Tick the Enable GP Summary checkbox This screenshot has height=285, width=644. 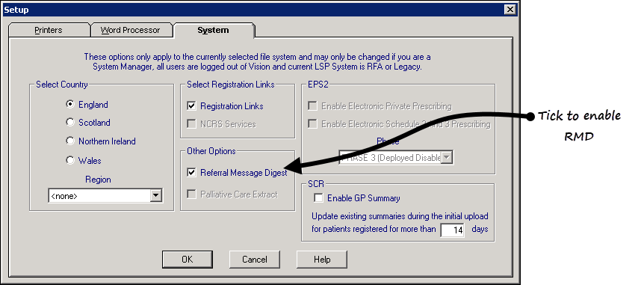318,197
